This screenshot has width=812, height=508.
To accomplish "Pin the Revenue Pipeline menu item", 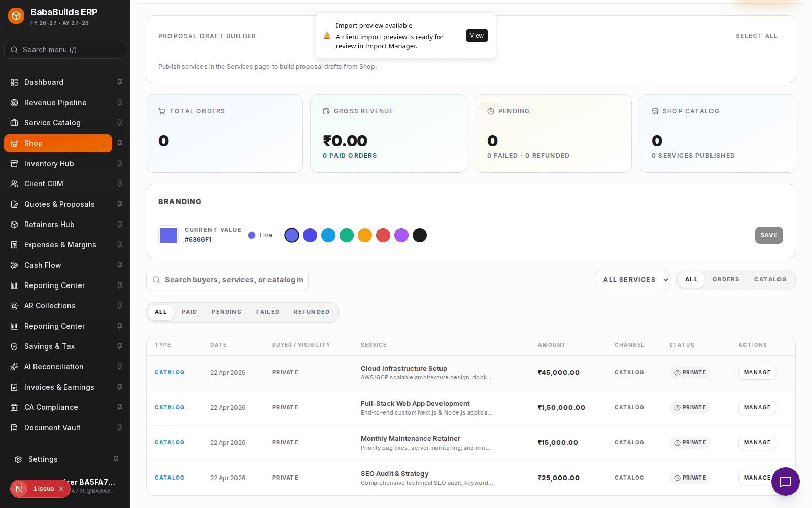I will pos(120,103).
